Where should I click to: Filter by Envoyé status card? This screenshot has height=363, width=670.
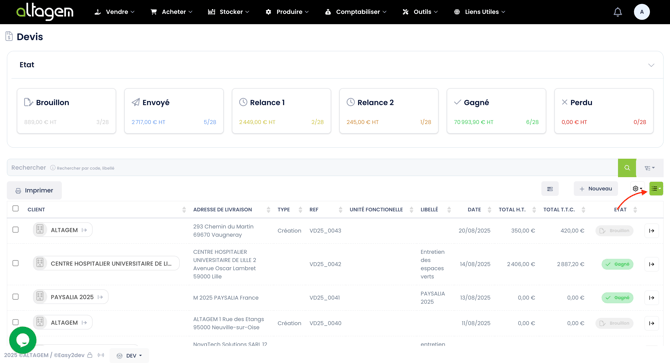pyautogui.click(x=174, y=111)
